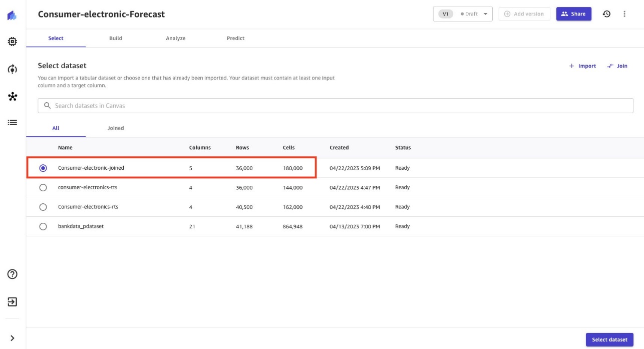This screenshot has width=644, height=349.
Task: Click the Name column header
Action: pyautogui.click(x=65, y=148)
